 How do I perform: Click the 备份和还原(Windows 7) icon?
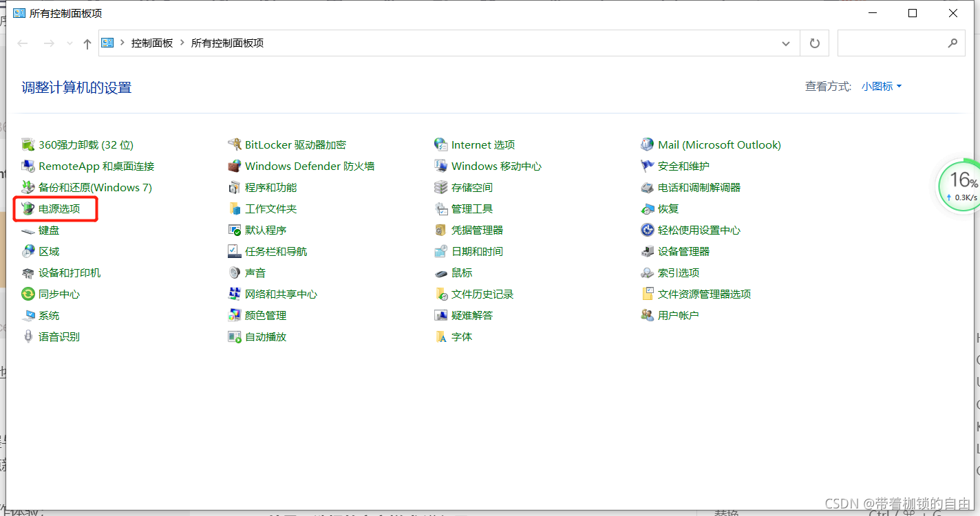tap(28, 187)
